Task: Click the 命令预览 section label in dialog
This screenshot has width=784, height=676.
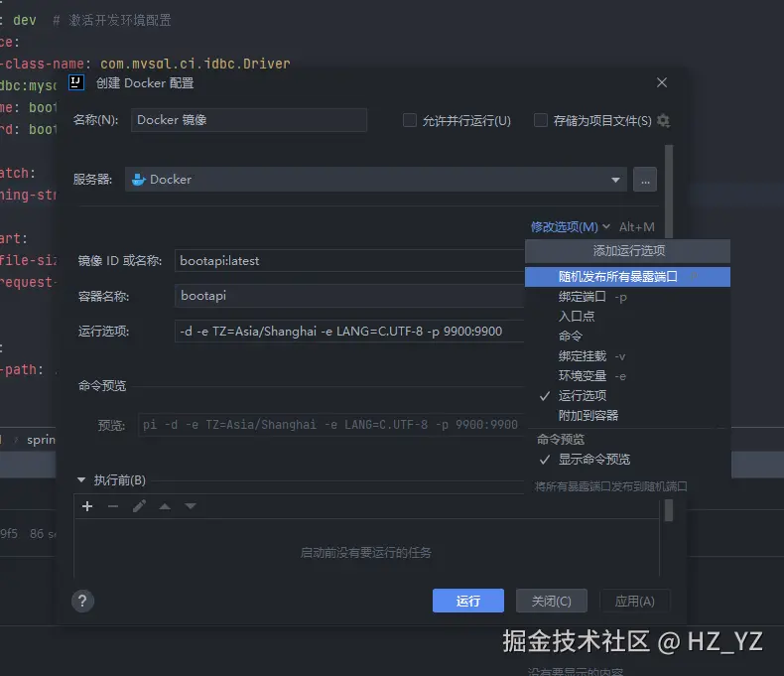Action: 102,386
